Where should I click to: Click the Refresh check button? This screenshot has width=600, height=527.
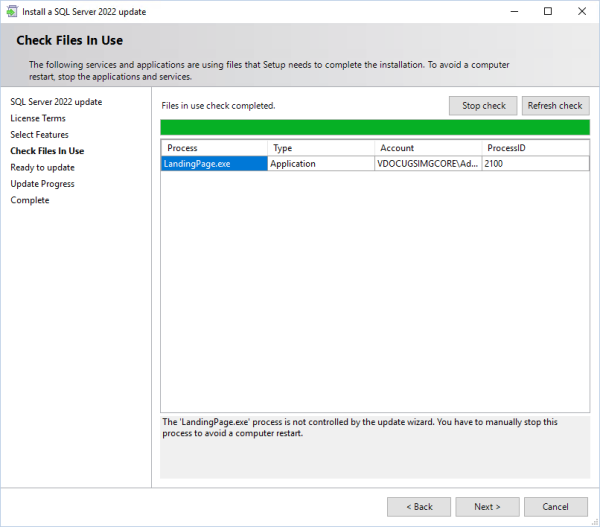pyautogui.click(x=555, y=106)
